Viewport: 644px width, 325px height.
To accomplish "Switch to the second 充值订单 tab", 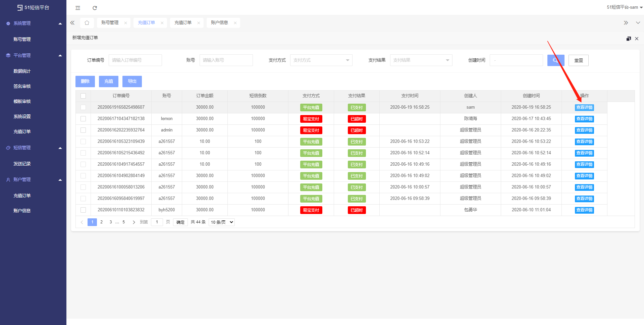I will [x=183, y=23].
